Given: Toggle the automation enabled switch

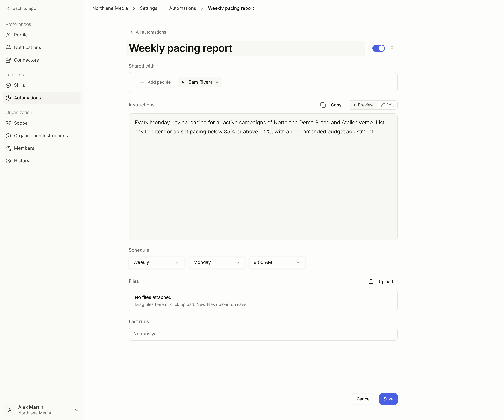Looking at the screenshot, I should click(x=379, y=48).
